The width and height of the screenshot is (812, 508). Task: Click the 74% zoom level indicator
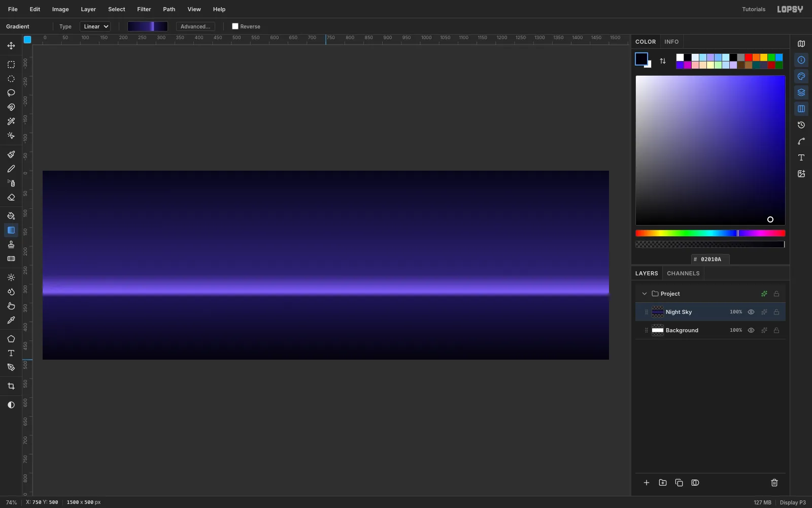pyautogui.click(x=11, y=502)
